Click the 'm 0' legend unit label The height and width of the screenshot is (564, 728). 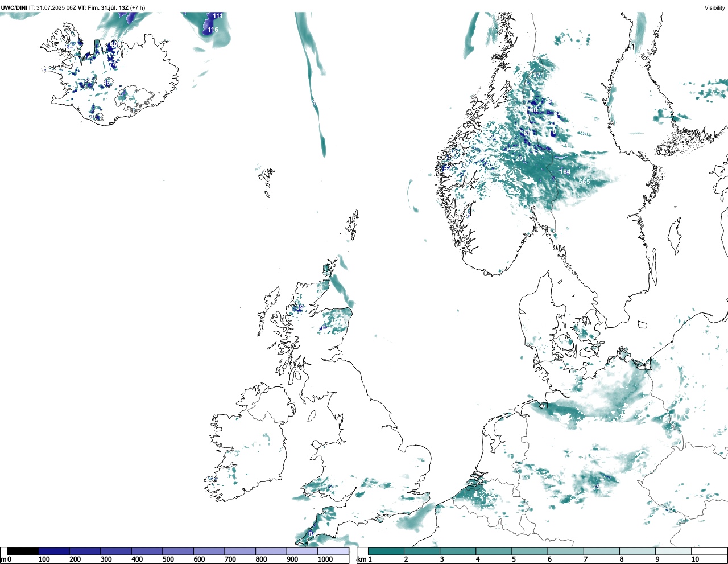[6, 559]
